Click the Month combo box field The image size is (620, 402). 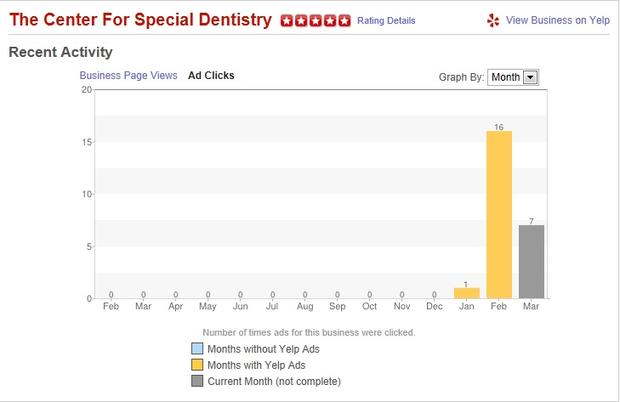513,77
